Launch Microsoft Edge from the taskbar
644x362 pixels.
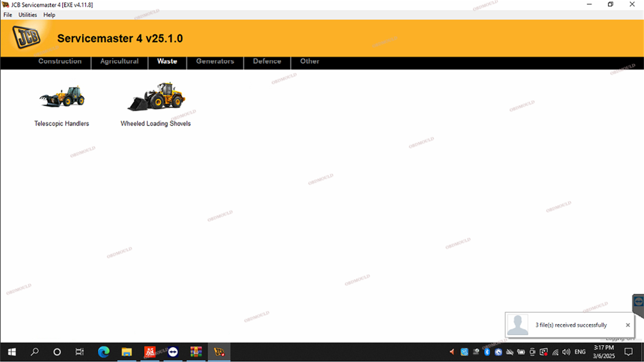click(x=103, y=352)
